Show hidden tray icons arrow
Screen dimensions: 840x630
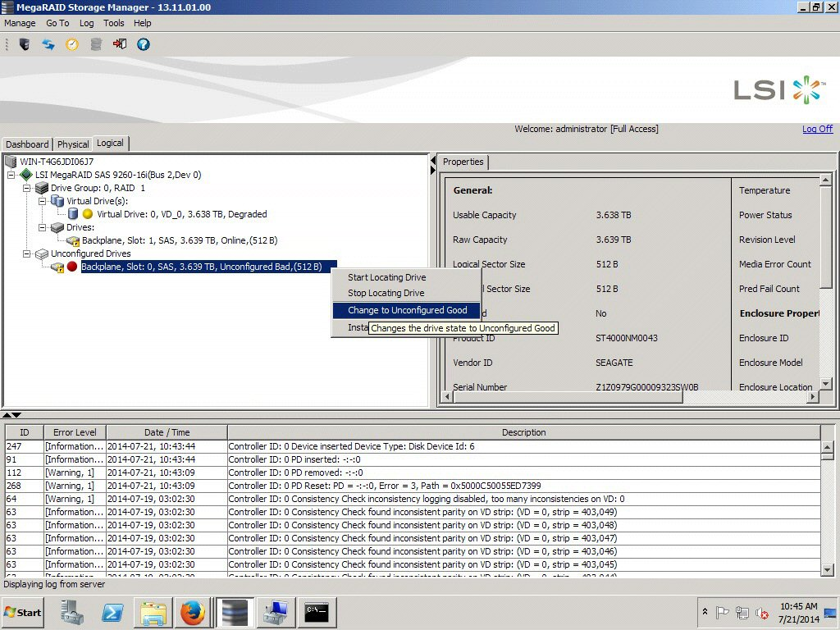705,612
